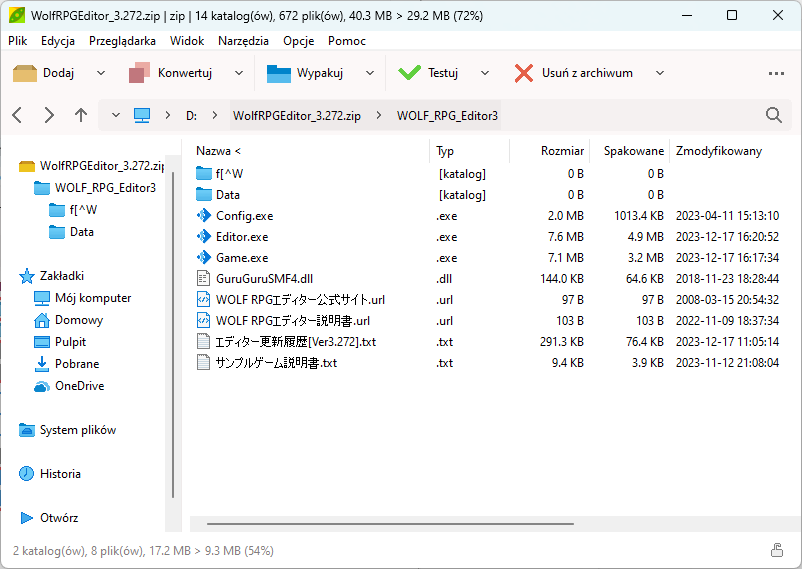Click the Data folder icon in file list

coord(204,194)
